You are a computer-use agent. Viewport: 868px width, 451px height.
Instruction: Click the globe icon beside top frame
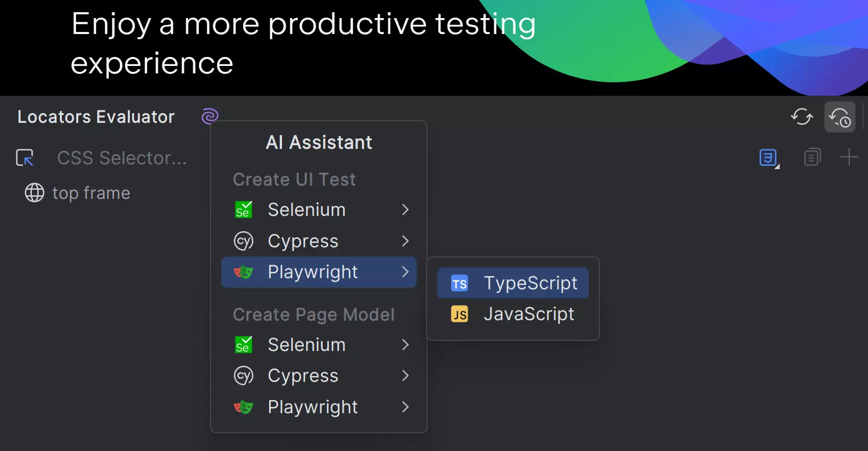(35, 193)
